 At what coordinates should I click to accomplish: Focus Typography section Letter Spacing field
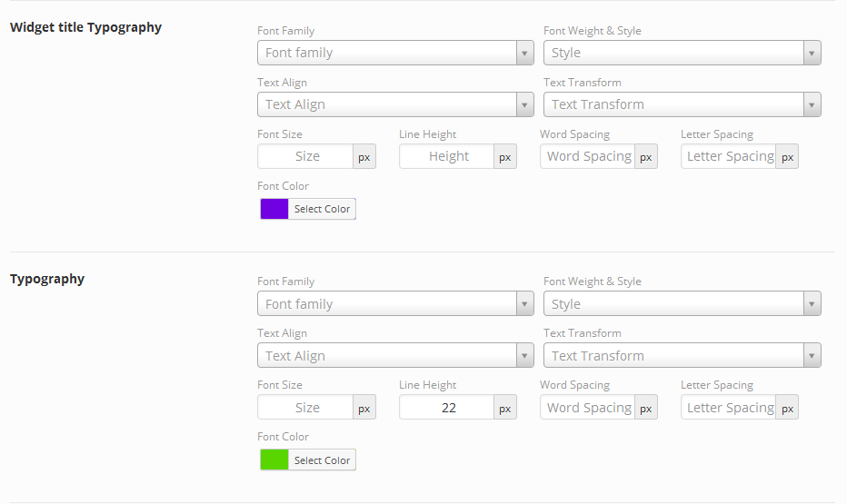tap(729, 408)
